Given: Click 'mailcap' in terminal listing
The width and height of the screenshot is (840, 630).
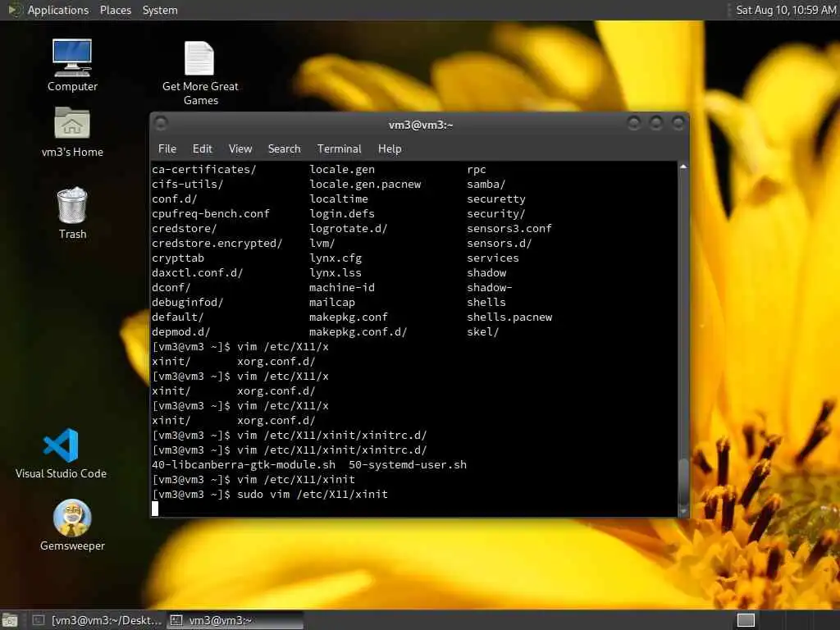Looking at the screenshot, I should (x=332, y=302).
